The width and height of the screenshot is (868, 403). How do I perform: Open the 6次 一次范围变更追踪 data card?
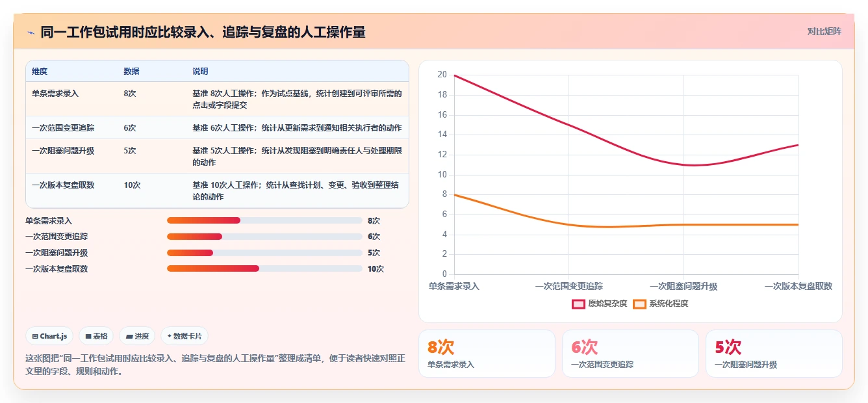630,354
